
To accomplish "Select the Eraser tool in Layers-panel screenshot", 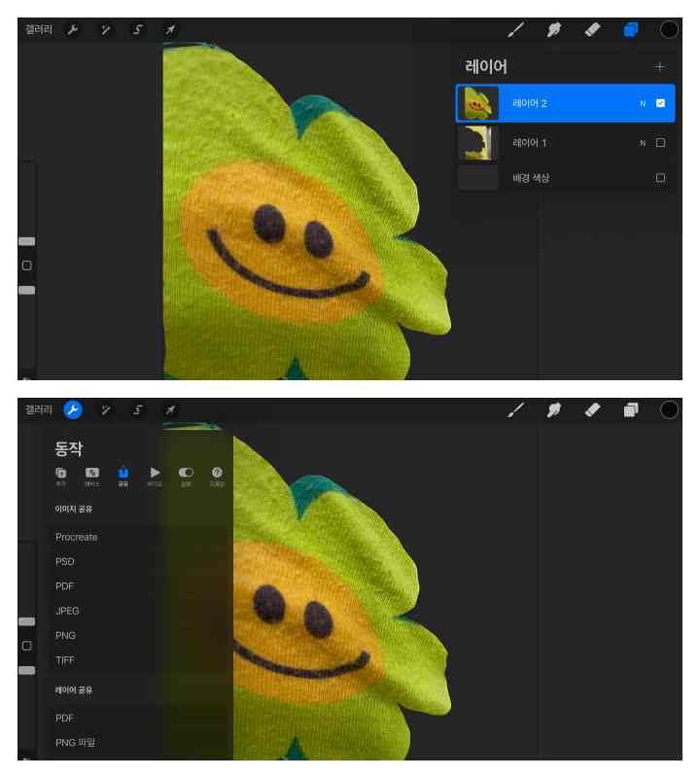I will 592,30.
